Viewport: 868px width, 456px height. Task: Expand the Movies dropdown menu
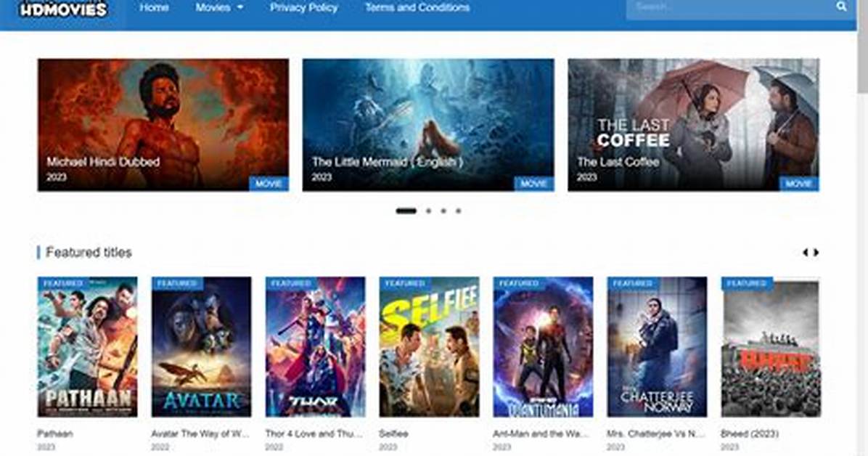219,8
